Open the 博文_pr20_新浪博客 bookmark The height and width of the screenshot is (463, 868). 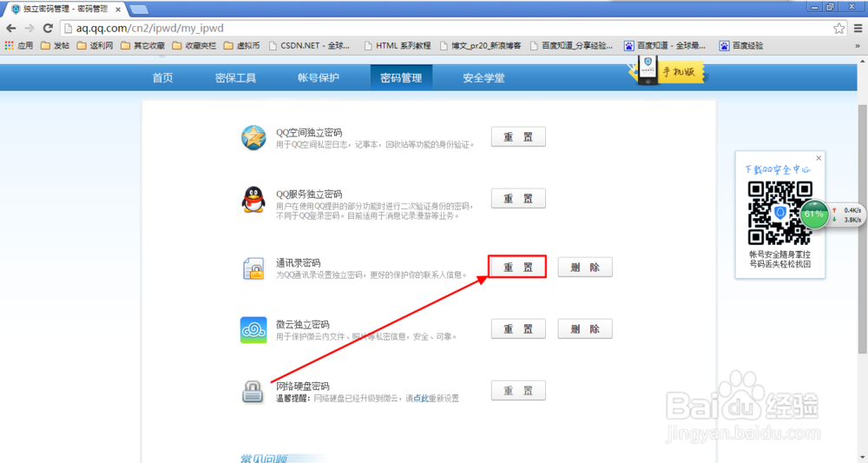[481, 45]
